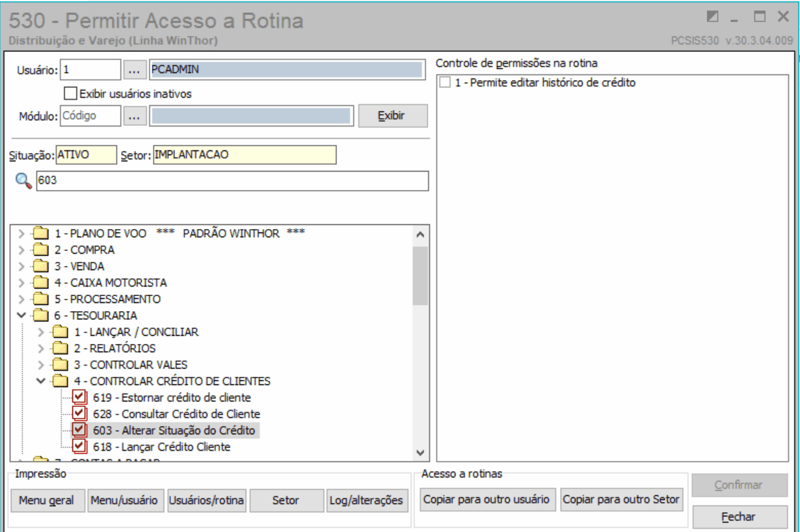Click folder icon of CONTROLAR CRÉDITO DE CLIENTES
The image size is (800, 532).
click(x=60, y=381)
